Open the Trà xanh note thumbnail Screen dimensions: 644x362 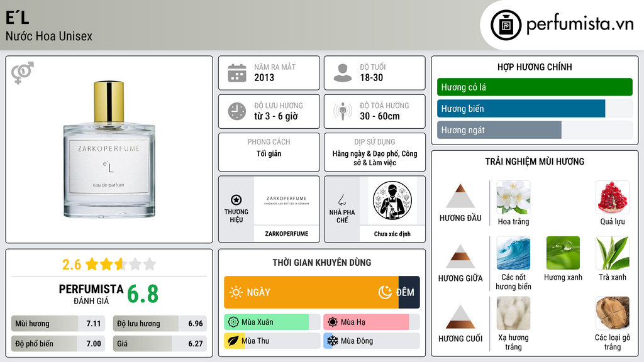tap(613, 253)
